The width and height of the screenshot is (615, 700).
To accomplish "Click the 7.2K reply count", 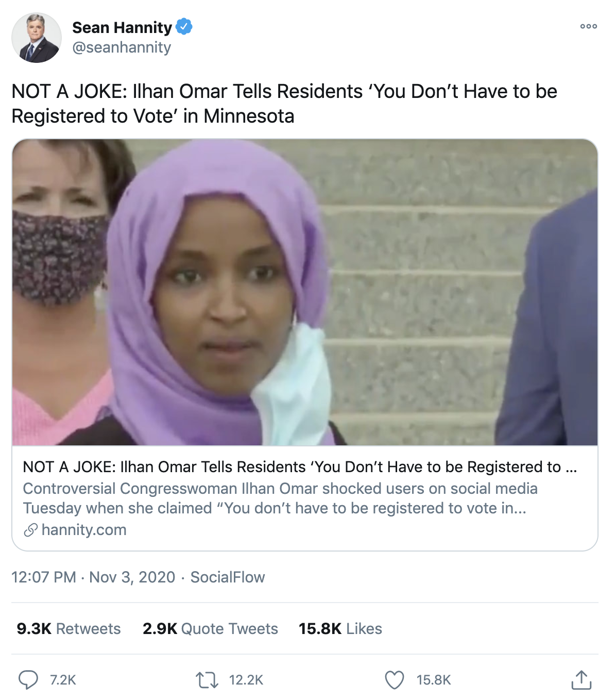I will tap(63, 680).
